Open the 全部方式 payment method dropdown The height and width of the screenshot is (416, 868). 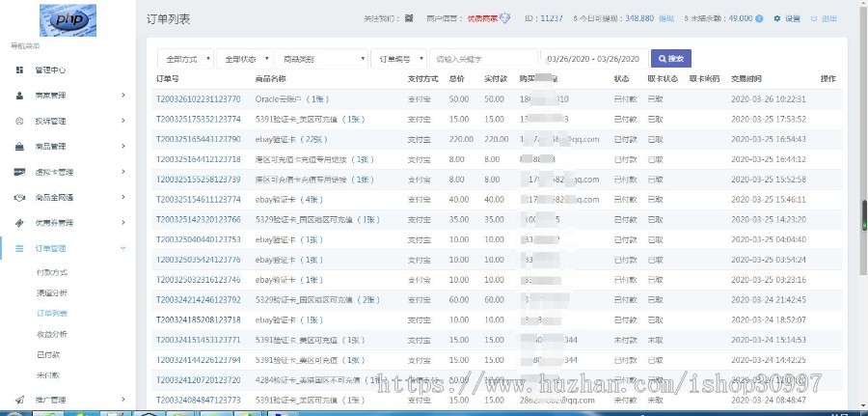pyautogui.click(x=185, y=59)
